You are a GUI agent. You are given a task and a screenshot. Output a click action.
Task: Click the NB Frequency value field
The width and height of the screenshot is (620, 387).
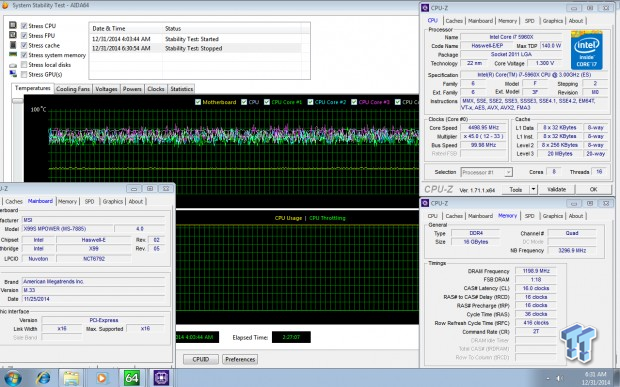click(572, 251)
